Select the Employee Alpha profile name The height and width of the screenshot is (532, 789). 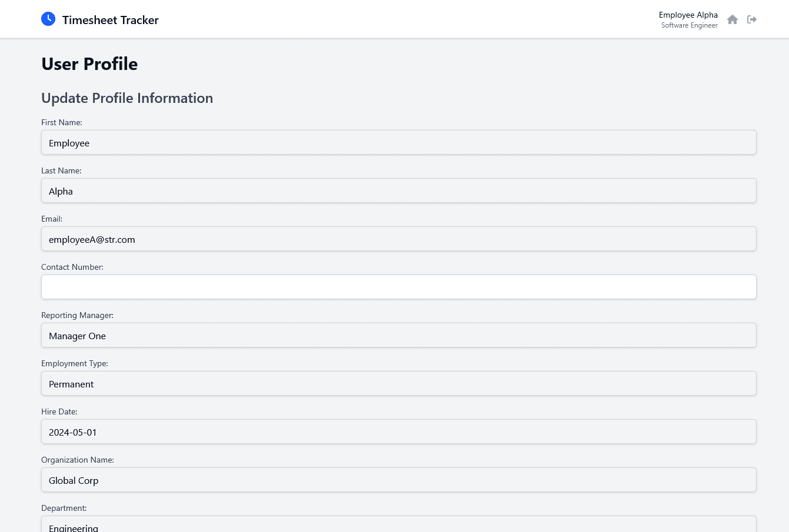tap(688, 15)
